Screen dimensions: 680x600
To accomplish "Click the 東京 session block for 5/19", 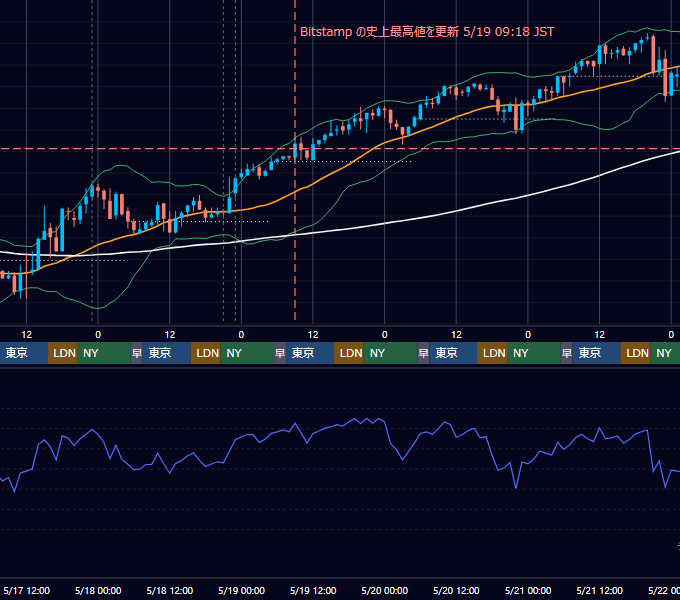I will pyautogui.click(x=310, y=353).
